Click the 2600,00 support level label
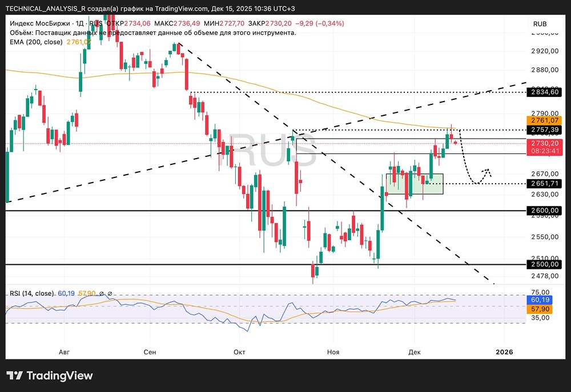This screenshot has width=571, height=392. pos(544,211)
